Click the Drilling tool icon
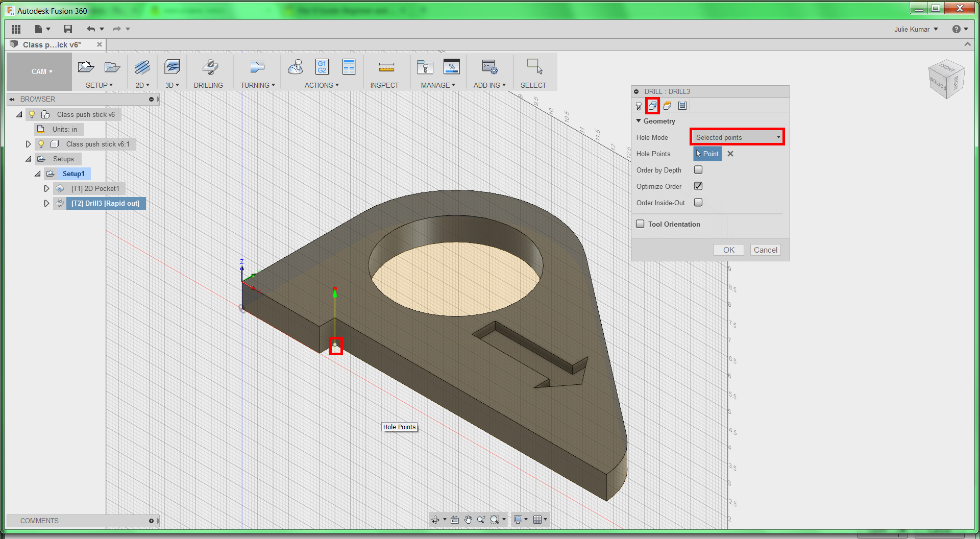Viewport: 980px width, 539px height. click(209, 67)
